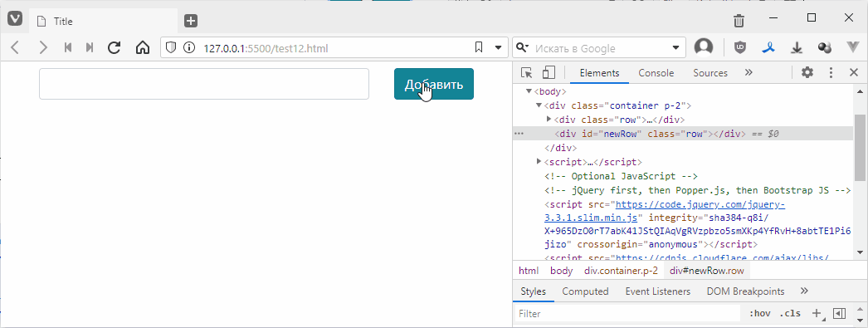Collapse the container p-2 div node
This screenshot has height=328, width=868.
click(x=539, y=105)
